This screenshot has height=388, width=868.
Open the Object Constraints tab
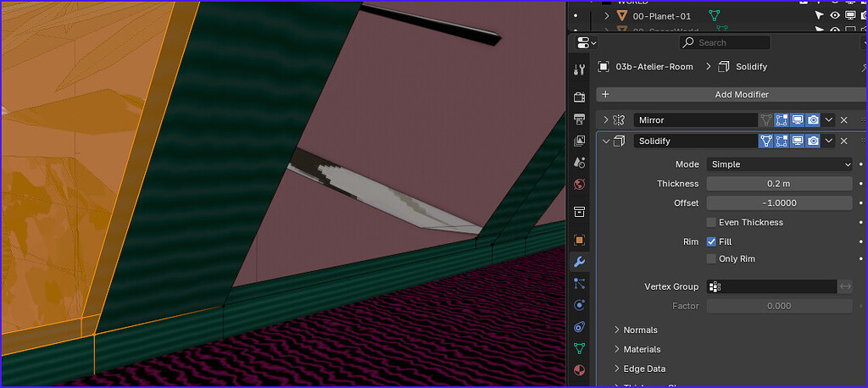coord(579,326)
